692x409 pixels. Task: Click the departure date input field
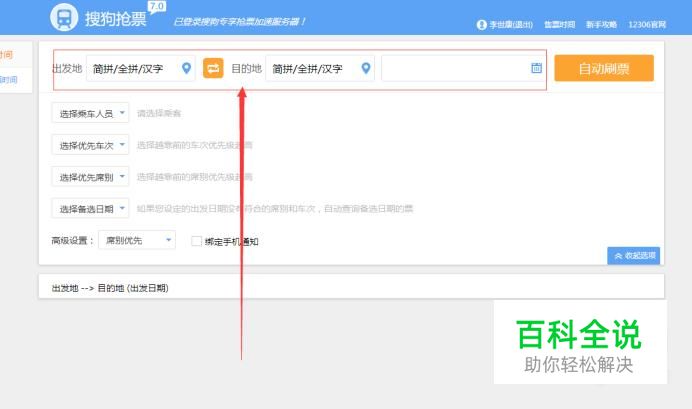pos(463,68)
